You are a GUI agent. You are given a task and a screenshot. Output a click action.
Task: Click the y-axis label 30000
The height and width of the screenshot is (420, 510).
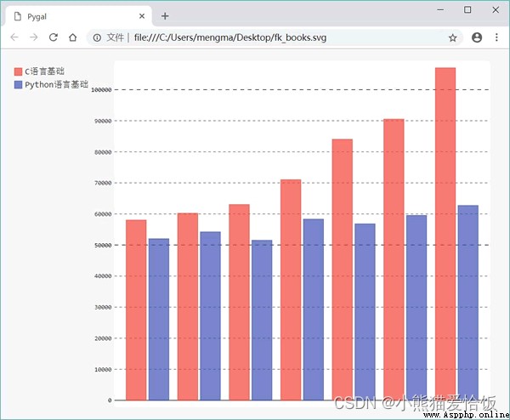103,308
